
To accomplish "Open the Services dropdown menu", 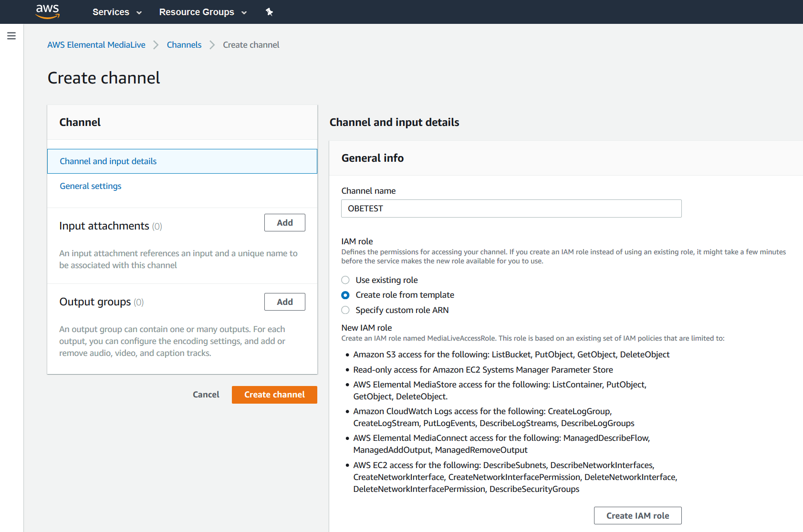I will click(x=117, y=12).
